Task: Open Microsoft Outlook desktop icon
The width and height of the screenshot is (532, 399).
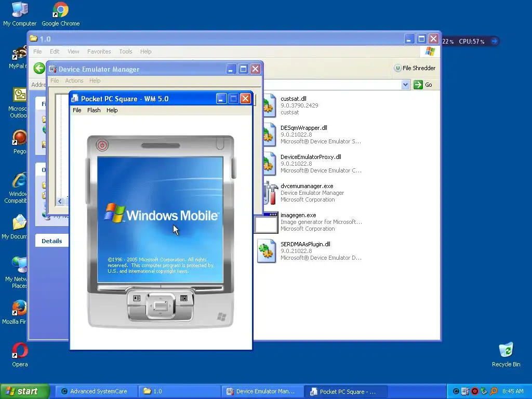Action: tap(18, 103)
